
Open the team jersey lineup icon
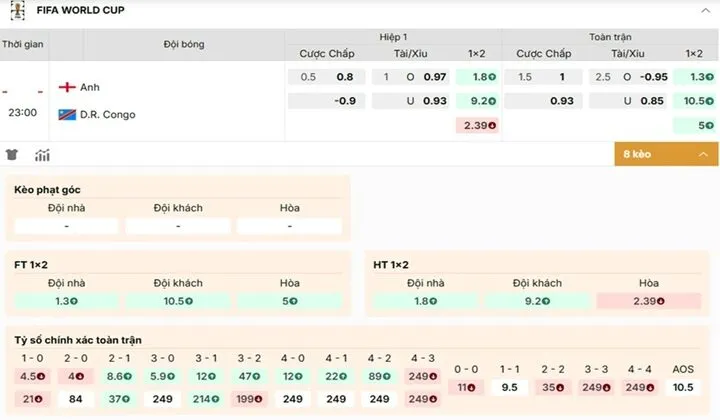click(x=12, y=155)
